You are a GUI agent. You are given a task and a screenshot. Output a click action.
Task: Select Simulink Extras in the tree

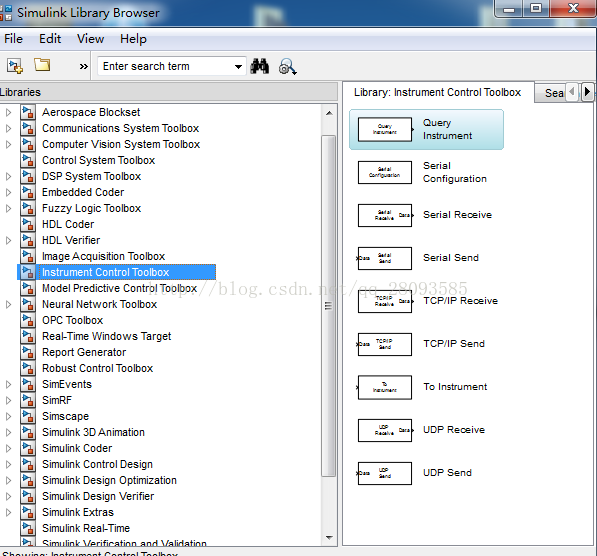78,512
